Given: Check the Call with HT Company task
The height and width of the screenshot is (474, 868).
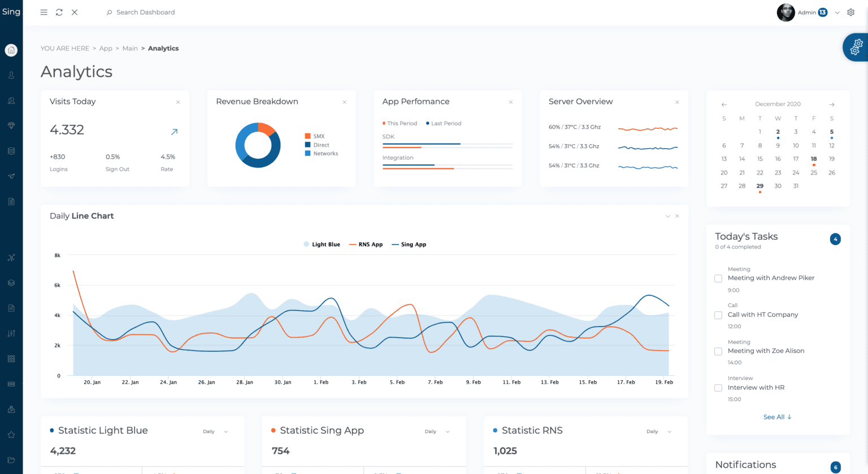Looking at the screenshot, I should coord(718,315).
